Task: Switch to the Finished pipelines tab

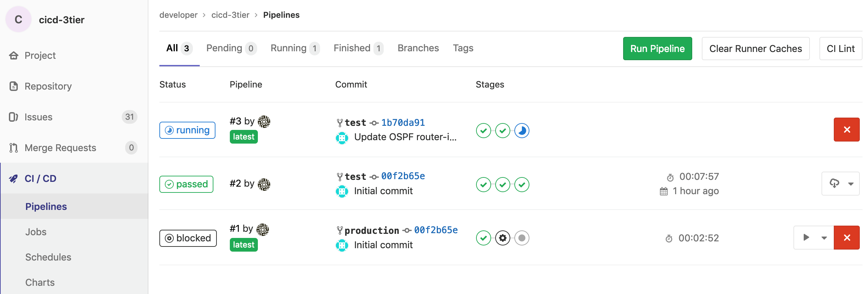Action: (x=358, y=48)
